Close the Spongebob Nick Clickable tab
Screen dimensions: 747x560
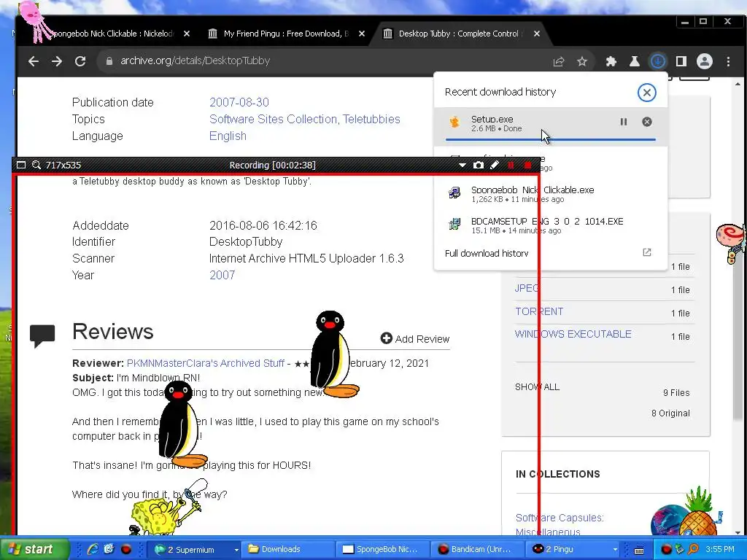click(x=187, y=34)
